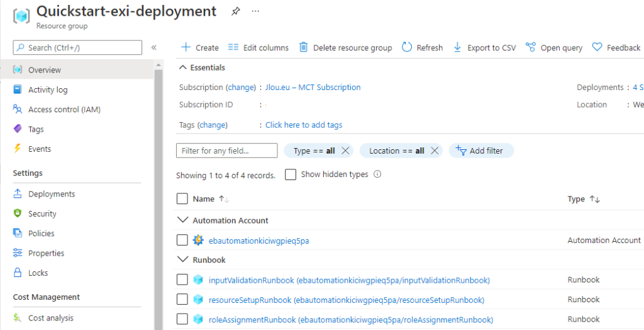Click the Locks padlock icon
Image resolution: width=644 pixels, height=330 pixels.
click(17, 273)
